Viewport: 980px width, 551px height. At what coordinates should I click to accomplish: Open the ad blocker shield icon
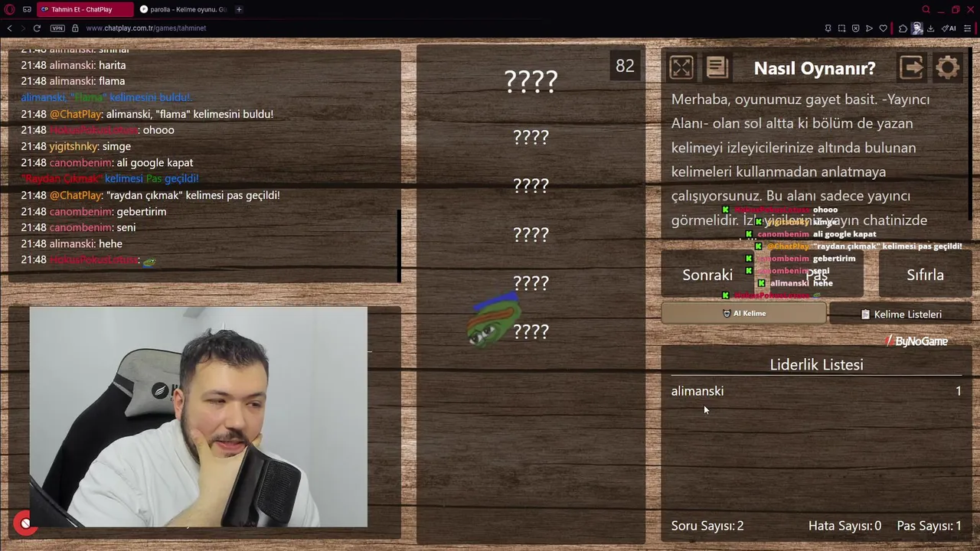[x=855, y=28]
